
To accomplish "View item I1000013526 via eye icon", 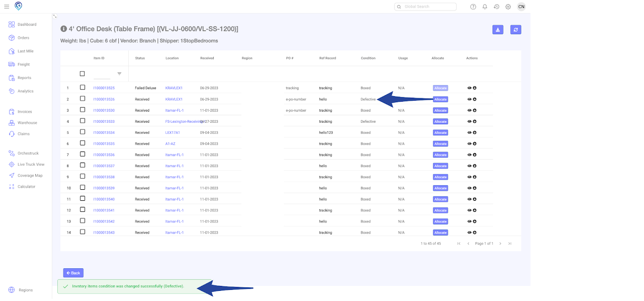I will click(x=469, y=99).
